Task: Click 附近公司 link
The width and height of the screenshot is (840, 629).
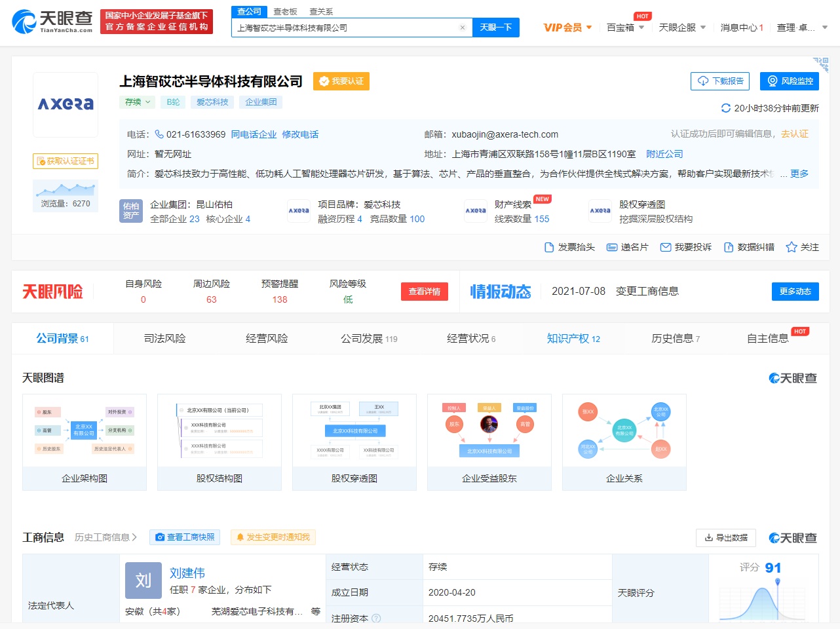Action: point(664,154)
